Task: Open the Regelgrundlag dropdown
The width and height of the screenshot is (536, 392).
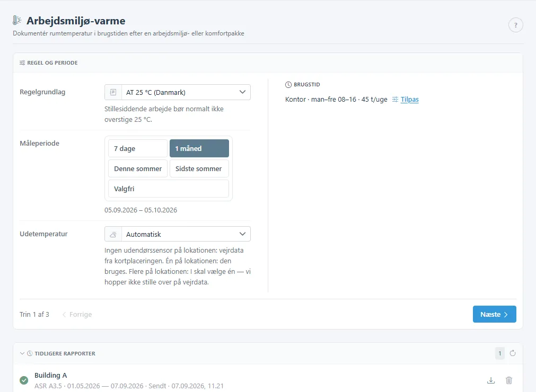Action: click(x=178, y=92)
